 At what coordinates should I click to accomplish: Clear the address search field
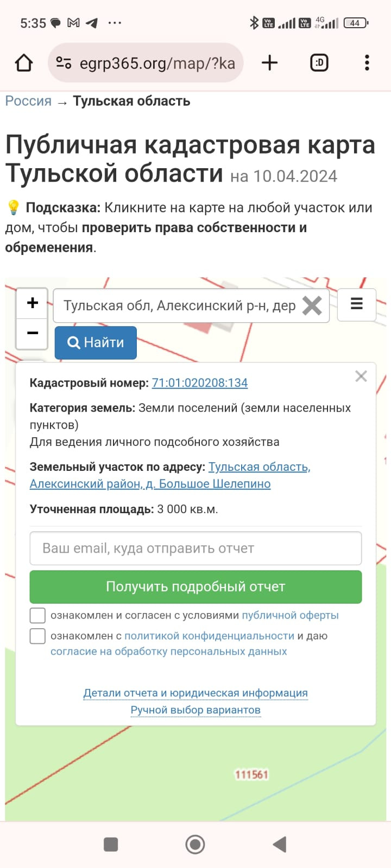pos(312,306)
